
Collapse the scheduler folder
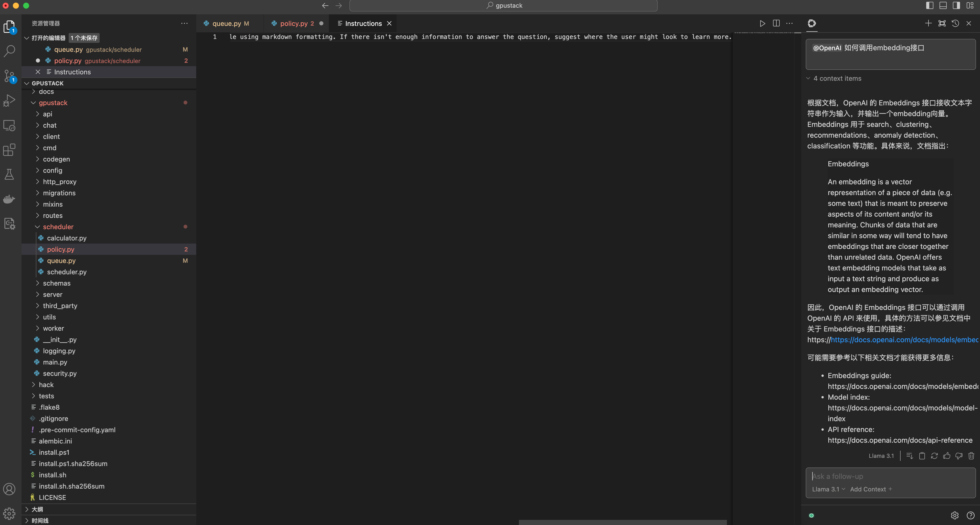38,227
